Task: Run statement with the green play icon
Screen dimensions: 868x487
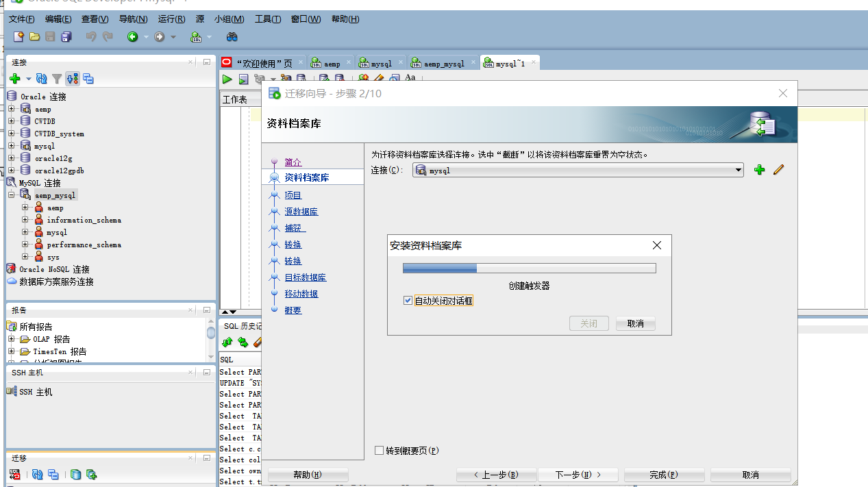Action: tap(227, 79)
